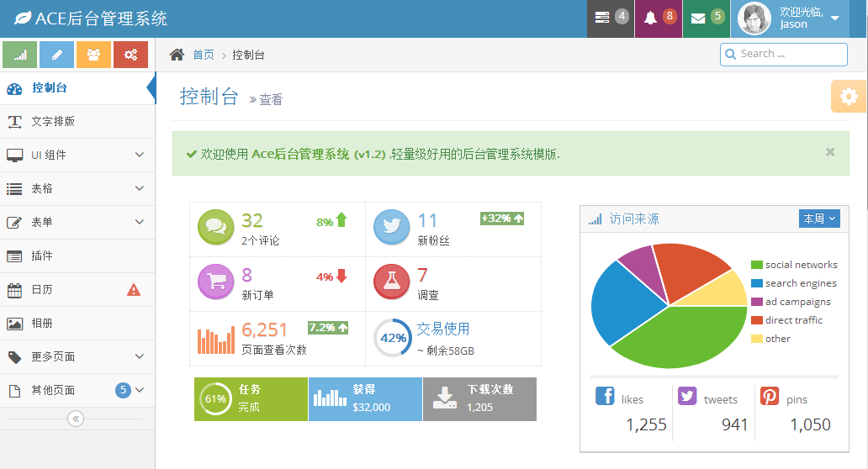Select 日历 in the sidebar
This screenshot has height=469, width=868.
[x=42, y=289]
